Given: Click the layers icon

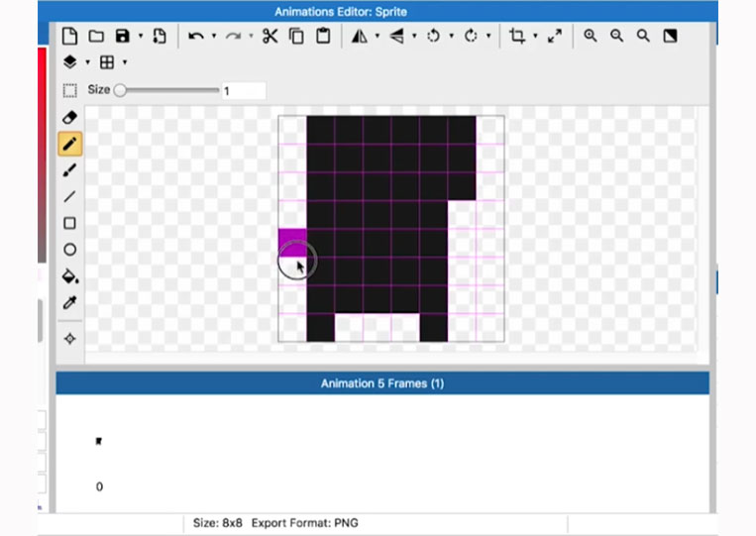Looking at the screenshot, I should click(x=70, y=62).
